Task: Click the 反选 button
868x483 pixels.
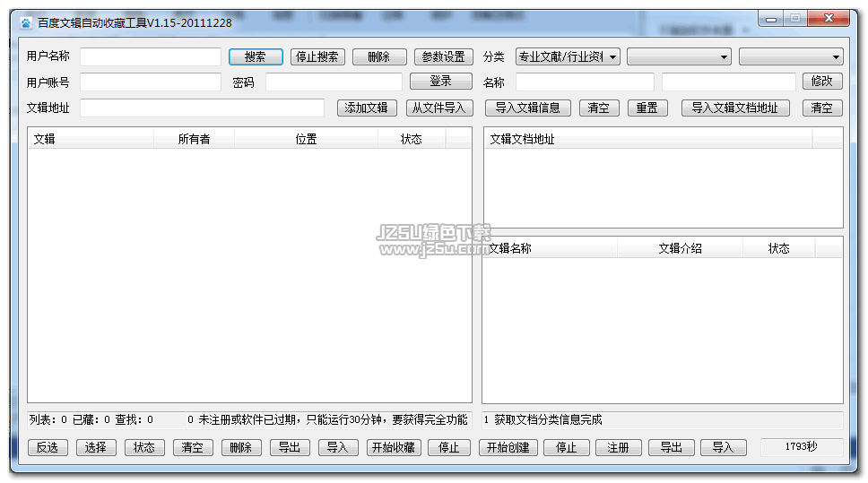Action: 48,447
